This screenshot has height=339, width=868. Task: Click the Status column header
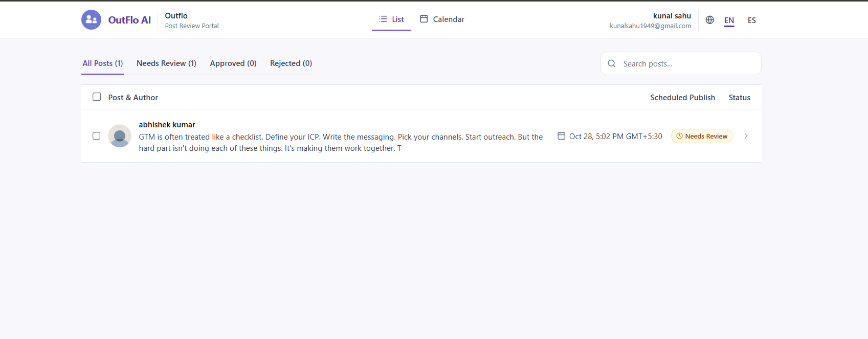(740, 98)
